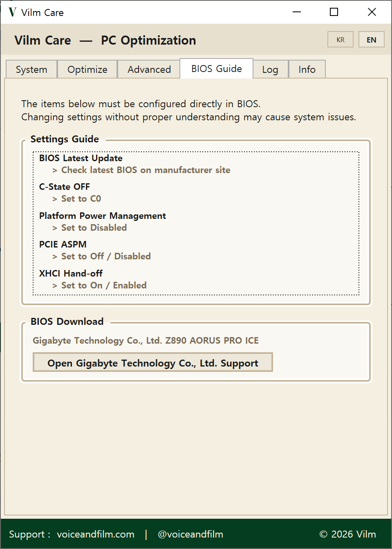Click the voiceandfilm.com support link
392x549 pixels.
[96, 534]
